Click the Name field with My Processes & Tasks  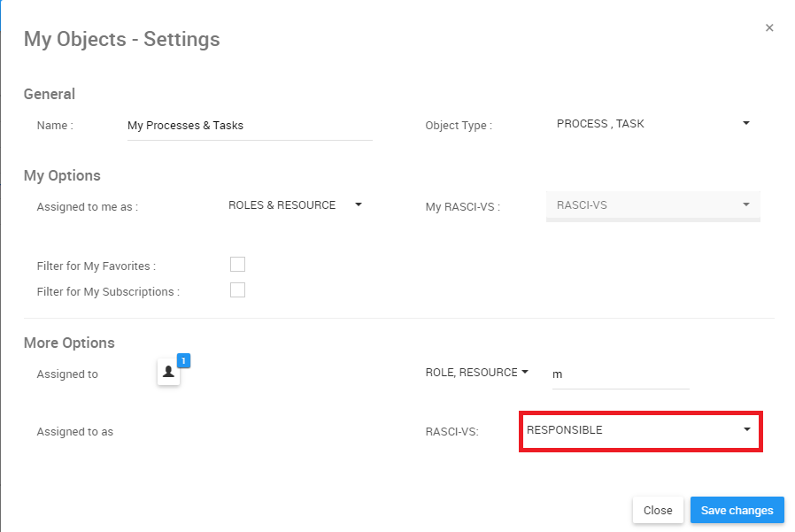(249, 126)
